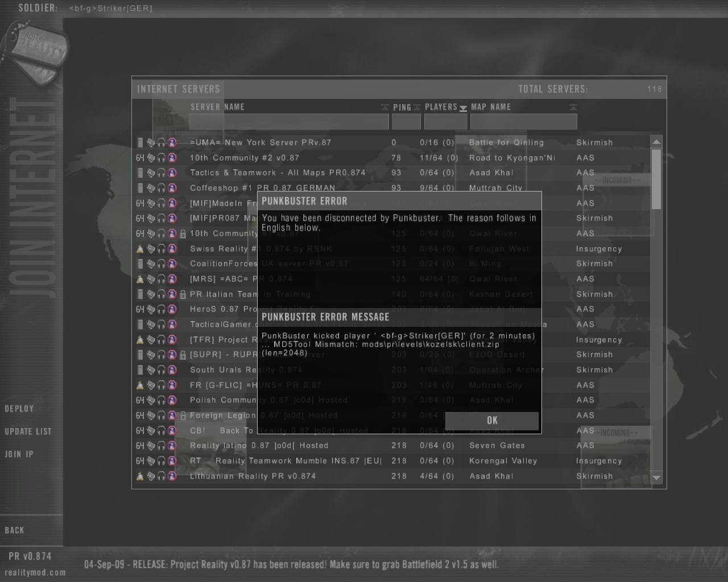Click the server type icon on Coffeeshop #1 row
The image size is (728, 582).
pyautogui.click(x=140, y=188)
